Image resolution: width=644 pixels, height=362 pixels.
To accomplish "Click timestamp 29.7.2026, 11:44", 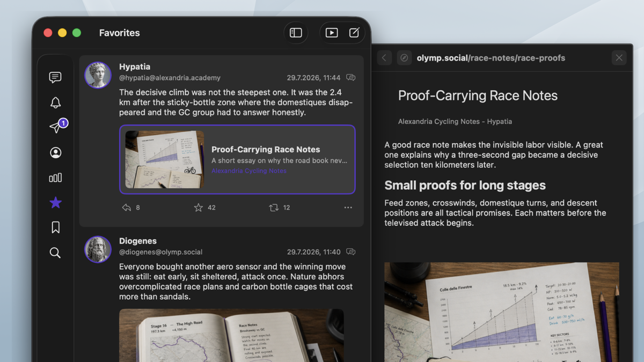I will [313, 78].
